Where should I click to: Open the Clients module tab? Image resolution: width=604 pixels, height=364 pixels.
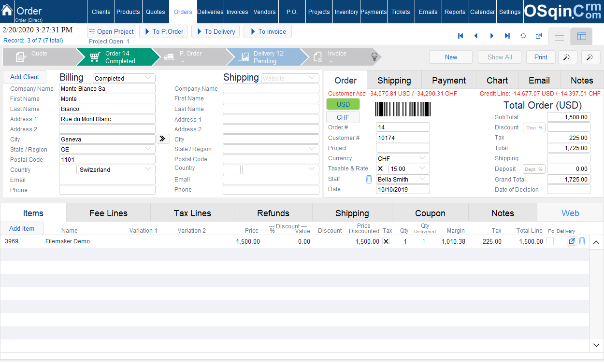[x=101, y=12]
